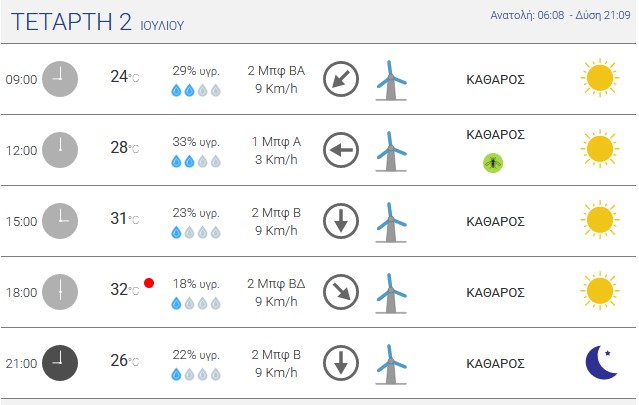Click the 32°C temperature at 18:00
The image size is (639, 405).
point(125,290)
